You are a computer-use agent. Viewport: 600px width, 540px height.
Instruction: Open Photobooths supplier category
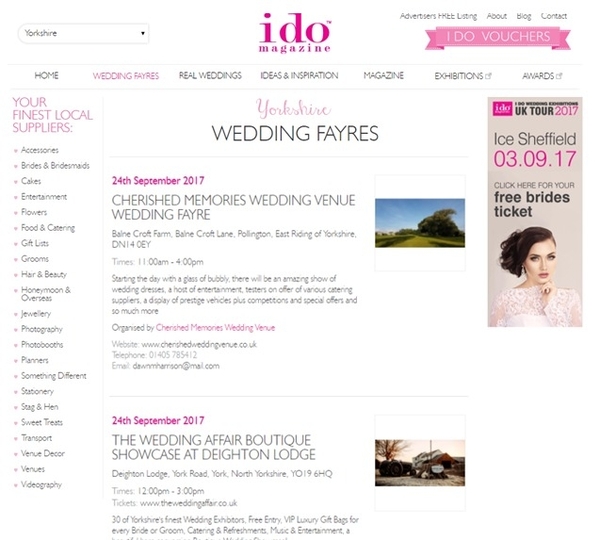point(42,345)
